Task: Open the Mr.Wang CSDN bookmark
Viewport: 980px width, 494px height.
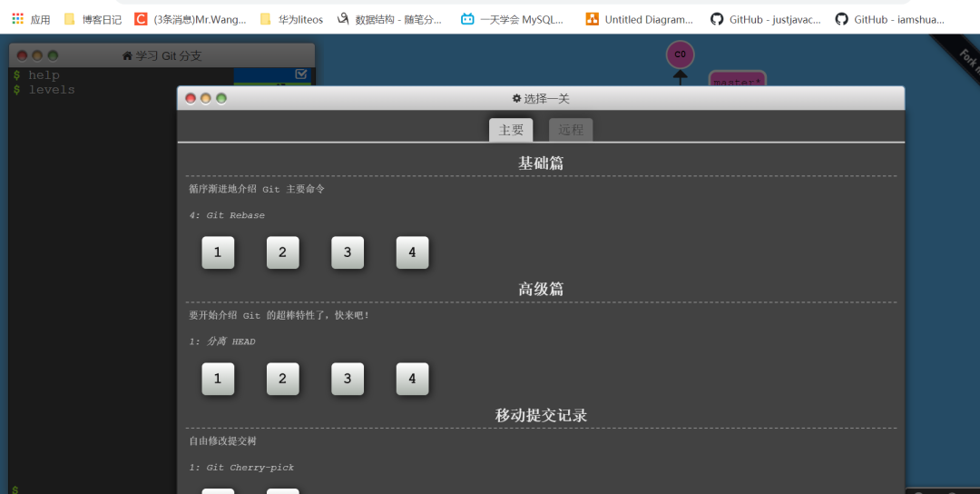Action: [191, 19]
